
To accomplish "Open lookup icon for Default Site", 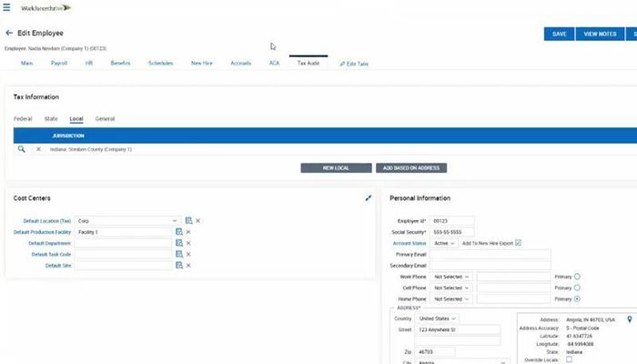I will (x=179, y=266).
